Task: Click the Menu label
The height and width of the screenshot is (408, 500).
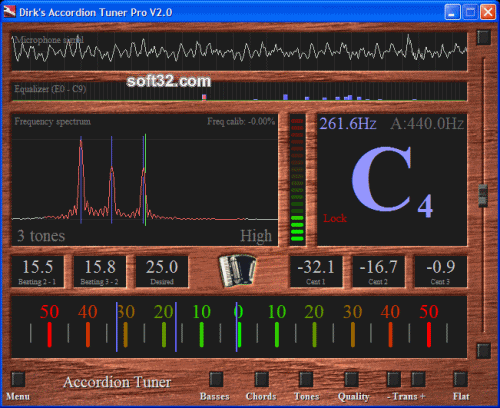Action: pyautogui.click(x=18, y=396)
